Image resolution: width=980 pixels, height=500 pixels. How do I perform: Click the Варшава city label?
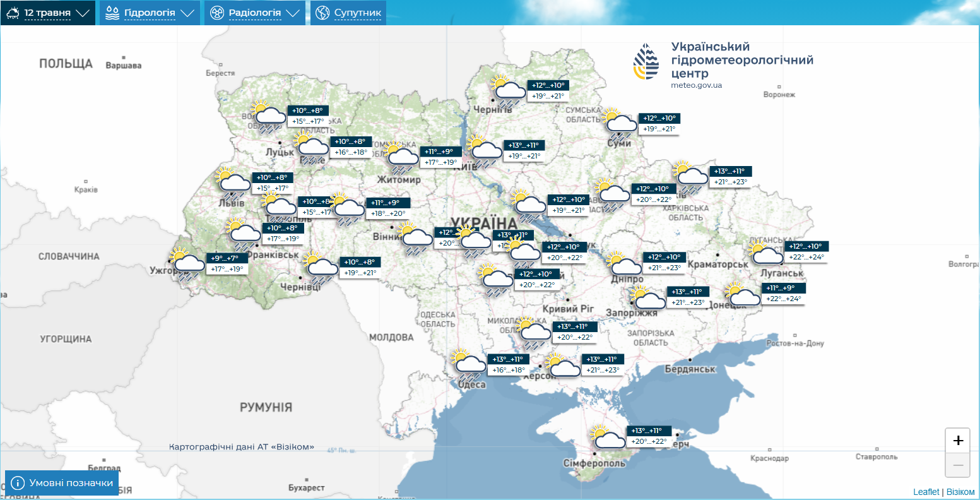(x=124, y=65)
